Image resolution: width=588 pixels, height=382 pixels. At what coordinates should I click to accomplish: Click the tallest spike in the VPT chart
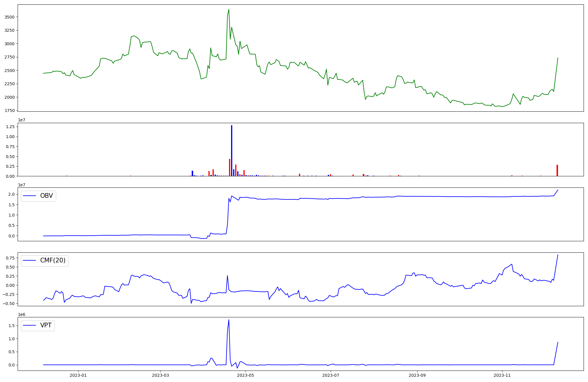coord(229,320)
